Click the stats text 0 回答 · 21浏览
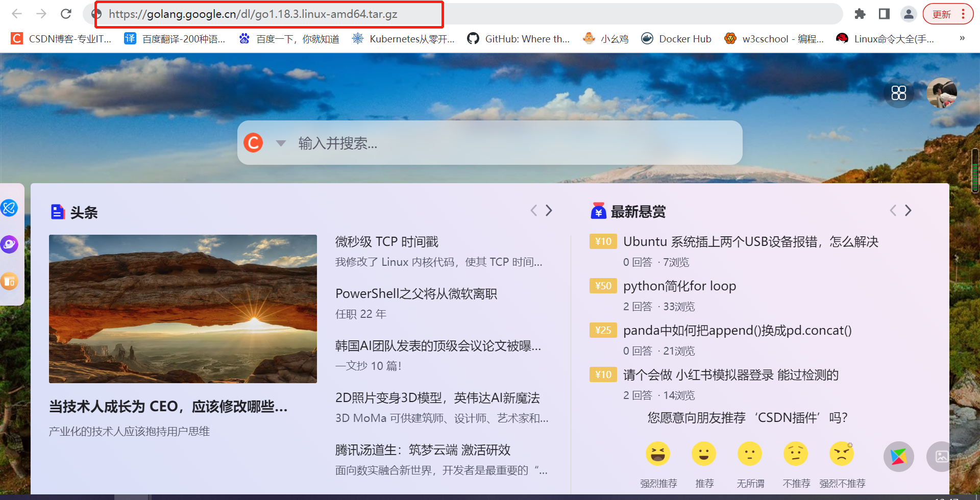Screen dimensions: 980x500 pos(659,351)
